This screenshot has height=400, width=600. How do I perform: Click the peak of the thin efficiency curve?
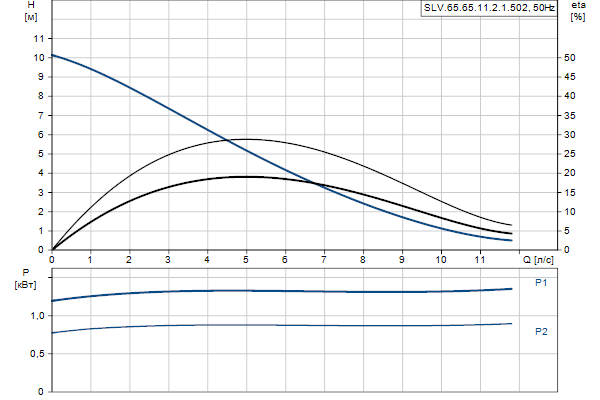point(245,139)
